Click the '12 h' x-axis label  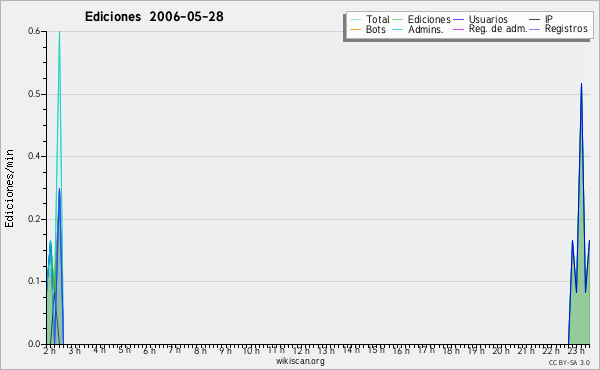pos(301,350)
